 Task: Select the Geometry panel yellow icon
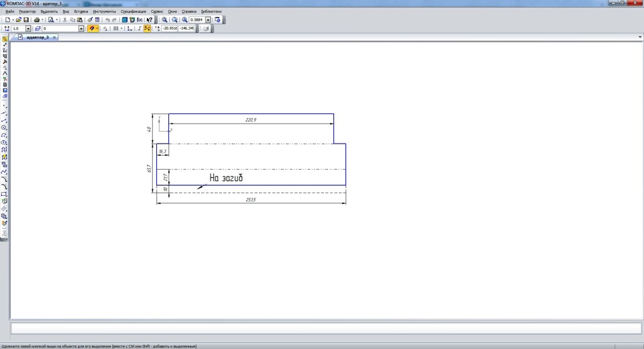[5, 39]
